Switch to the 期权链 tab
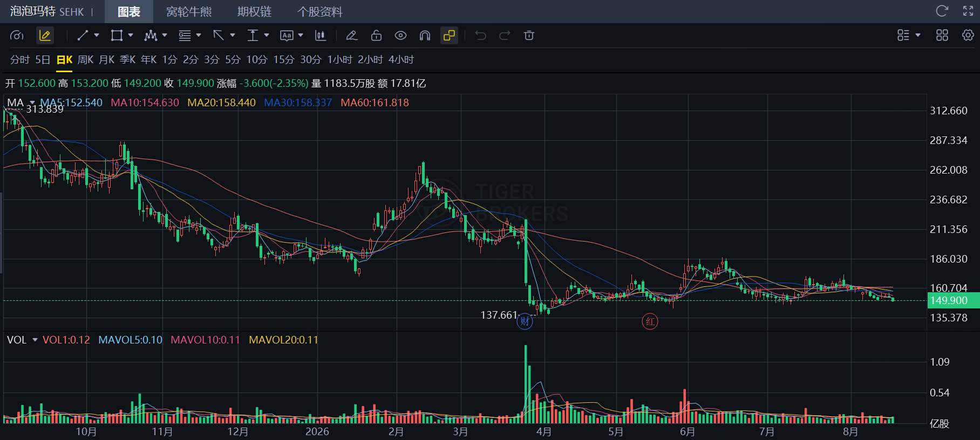This screenshot has height=440, width=980. pos(254,12)
